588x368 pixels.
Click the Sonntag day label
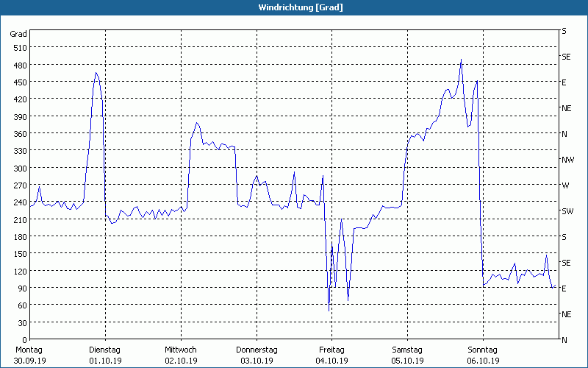[483, 350]
